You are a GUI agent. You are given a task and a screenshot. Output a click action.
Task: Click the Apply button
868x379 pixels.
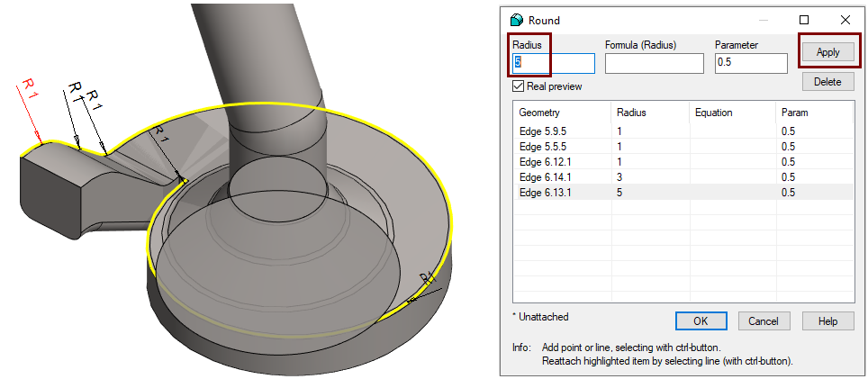tap(827, 52)
